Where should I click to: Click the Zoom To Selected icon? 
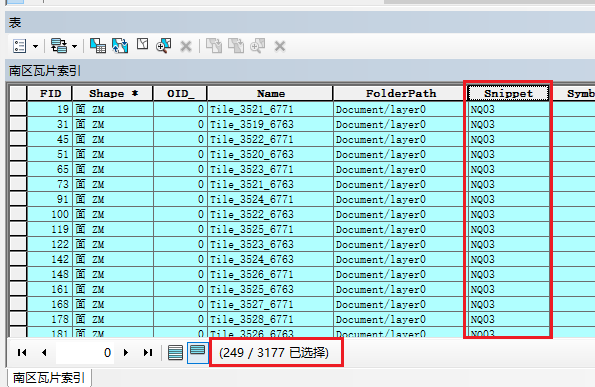164,46
